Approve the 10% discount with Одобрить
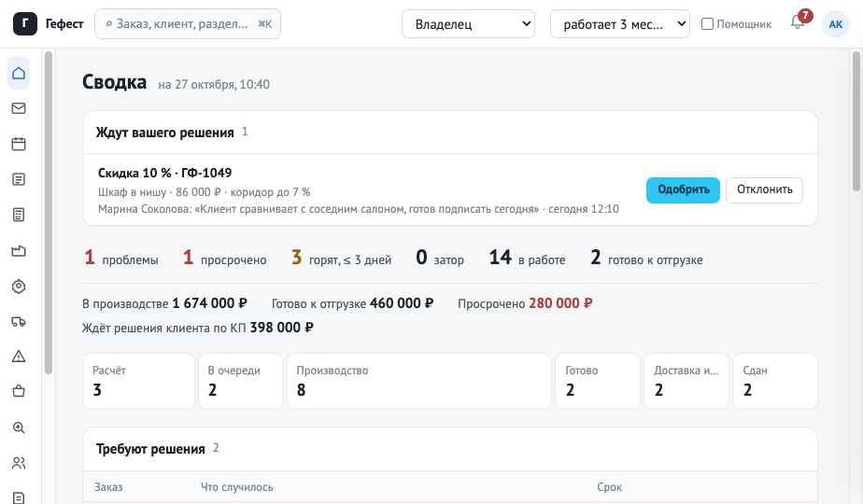Screen dimensions: 863x504 coord(683,189)
